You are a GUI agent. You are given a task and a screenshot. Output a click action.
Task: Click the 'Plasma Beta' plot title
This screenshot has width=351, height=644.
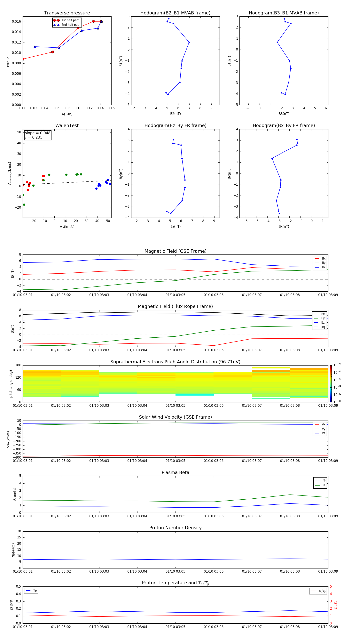175,472
